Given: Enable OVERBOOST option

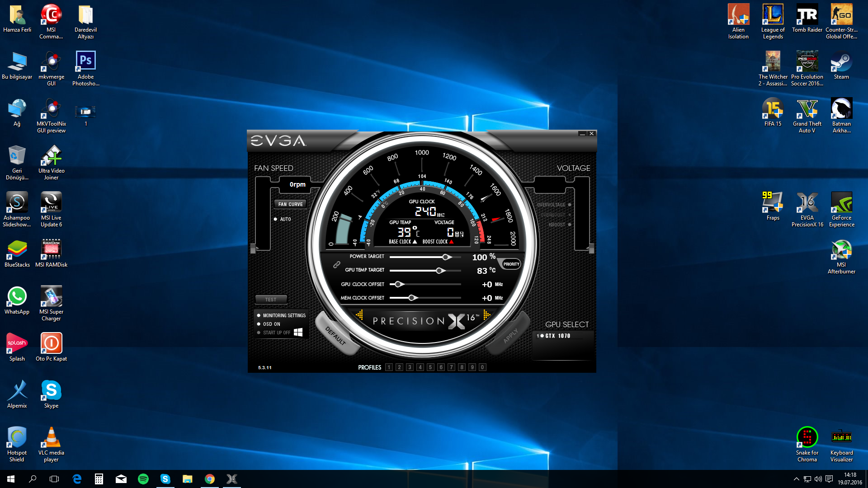Looking at the screenshot, I should tap(570, 215).
